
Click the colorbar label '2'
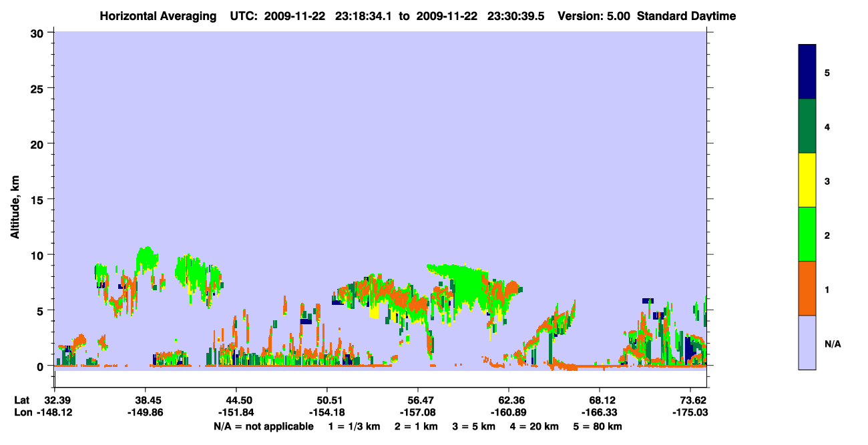click(827, 235)
